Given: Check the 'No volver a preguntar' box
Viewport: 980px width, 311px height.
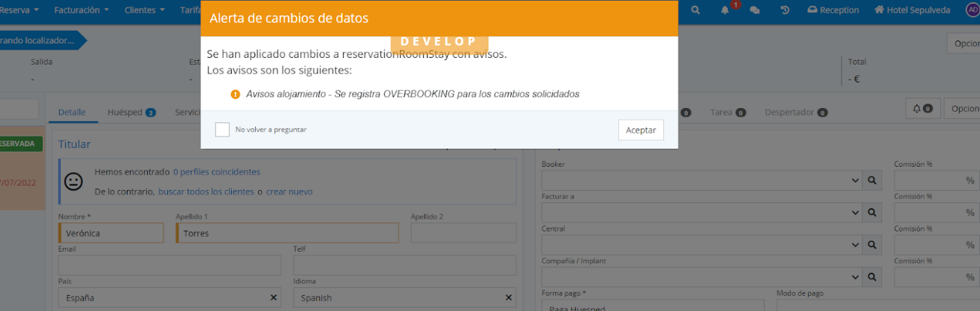Looking at the screenshot, I should tap(222, 129).
